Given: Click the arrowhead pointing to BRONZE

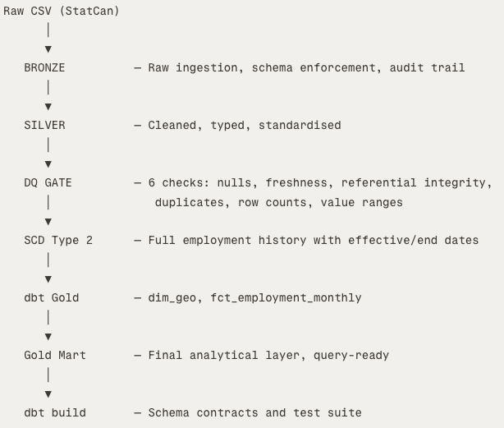Looking at the screenshot, I should point(48,49).
